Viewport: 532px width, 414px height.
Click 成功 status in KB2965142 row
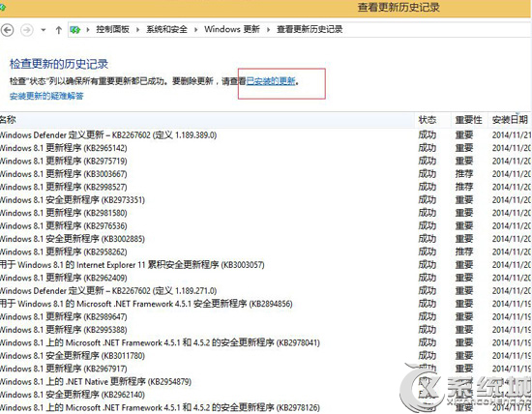428,148
